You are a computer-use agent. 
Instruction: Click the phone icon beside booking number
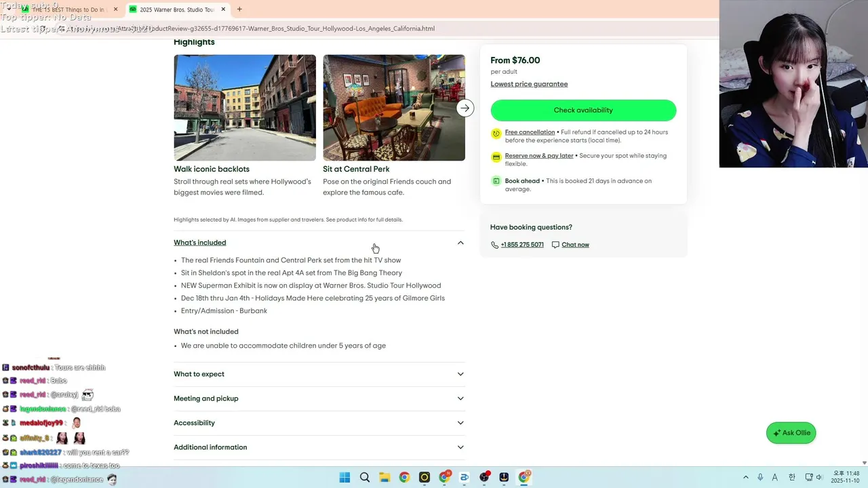[494, 245]
